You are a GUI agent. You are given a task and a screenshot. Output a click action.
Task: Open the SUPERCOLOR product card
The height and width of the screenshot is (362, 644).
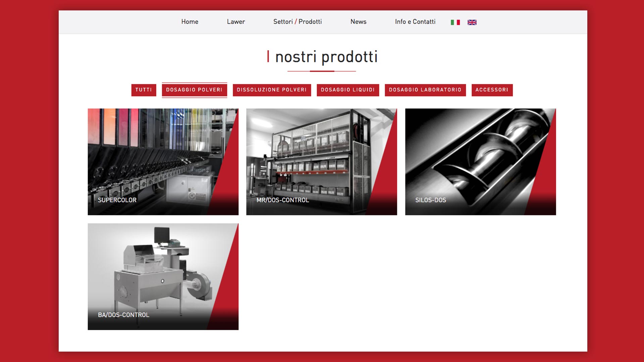(x=163, y=162)
